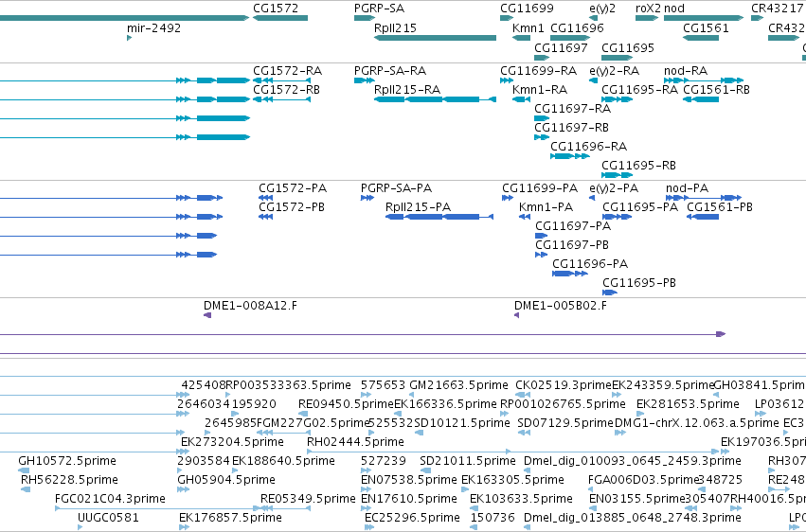Click the RH56228.5prime EST label
This screenshot has height=532, width=806.
coord(69,480)
